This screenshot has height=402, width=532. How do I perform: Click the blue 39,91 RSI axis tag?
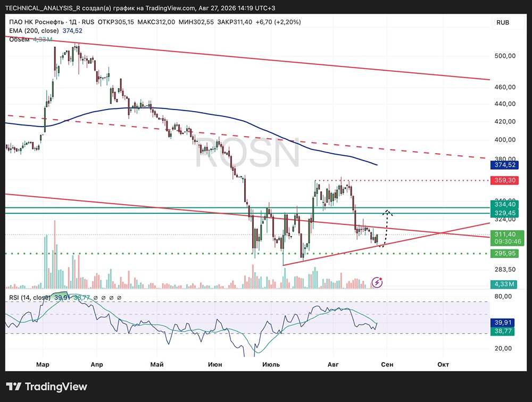point(503,323)
